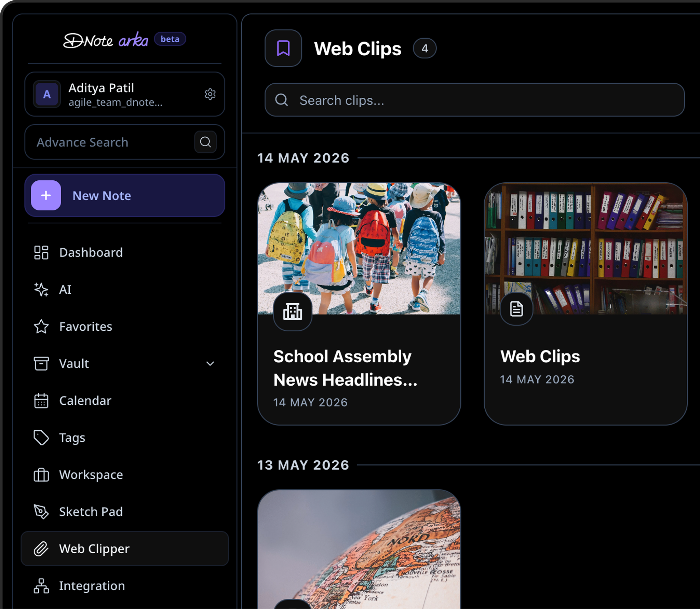Create a New Note

click(x=125, y=195)
